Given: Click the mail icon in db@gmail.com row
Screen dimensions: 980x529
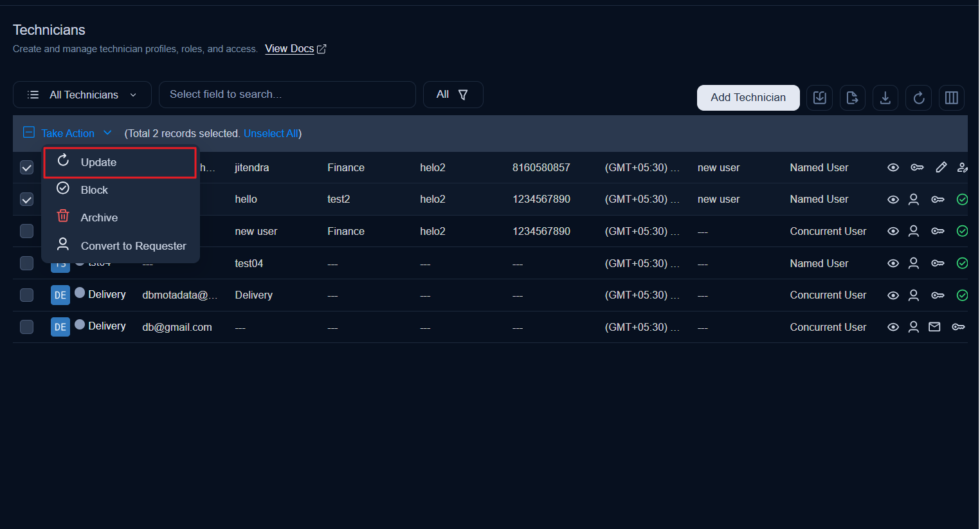Looking at the screenshot, I should 934,327.
